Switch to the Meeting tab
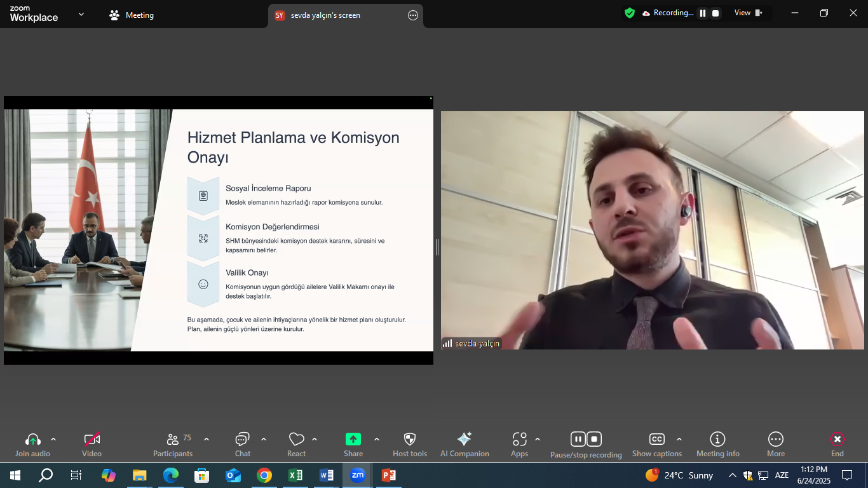The width and height of the screenshot is (868, 488). (132, 15)
